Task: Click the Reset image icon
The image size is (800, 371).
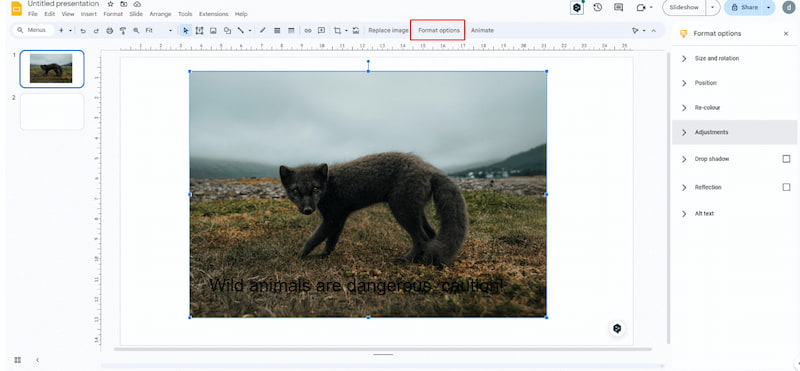Action: [356, 31]
